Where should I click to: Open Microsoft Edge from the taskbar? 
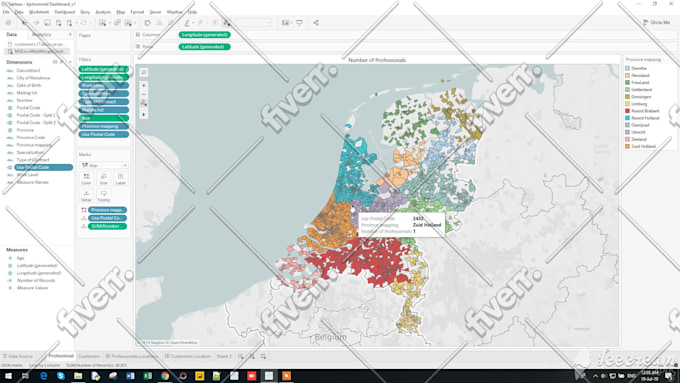[x=43, y=376]
